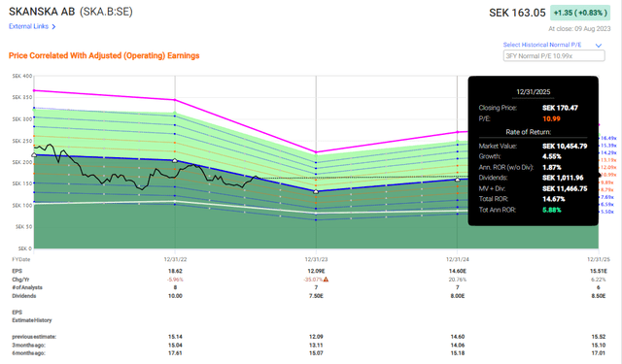Click the EPS Estimate History label

[x=32, y=316]
